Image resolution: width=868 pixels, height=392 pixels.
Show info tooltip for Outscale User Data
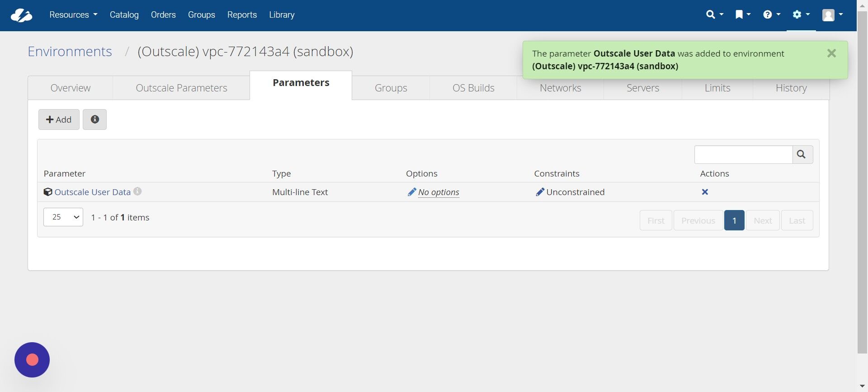pyautogui.click(x=137, y=191)
